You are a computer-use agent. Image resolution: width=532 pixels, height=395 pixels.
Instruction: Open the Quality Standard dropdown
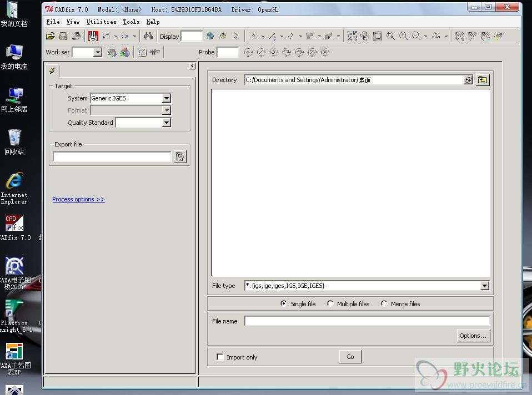pyautogui.click(x=166, y=123)
